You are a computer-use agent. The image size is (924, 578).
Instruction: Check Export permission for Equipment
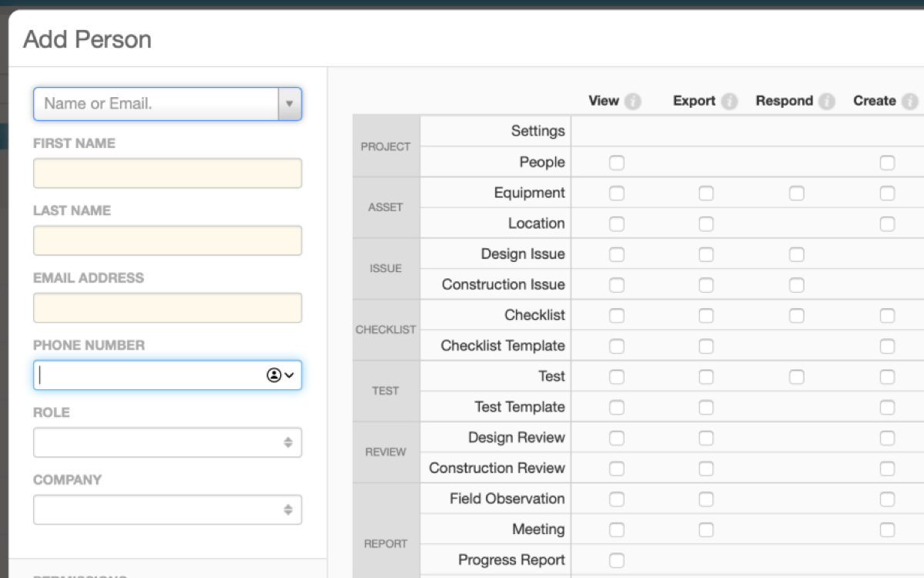(x=706, y=193)
